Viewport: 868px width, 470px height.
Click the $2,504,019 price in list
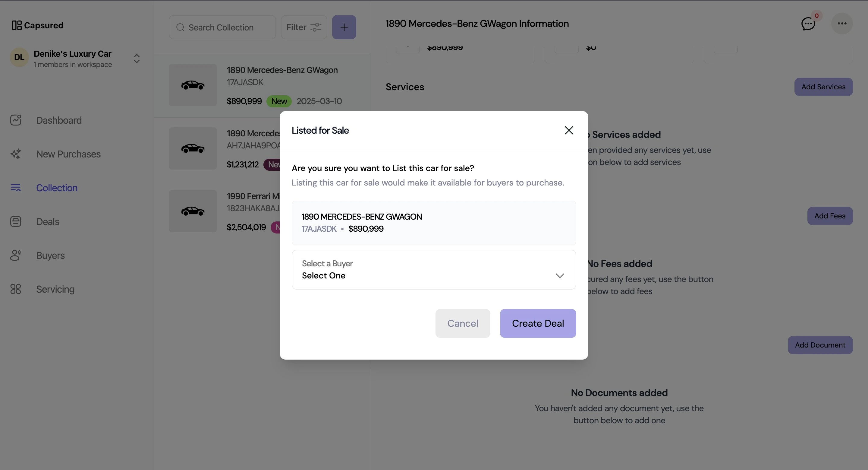(x=246, y=227)
